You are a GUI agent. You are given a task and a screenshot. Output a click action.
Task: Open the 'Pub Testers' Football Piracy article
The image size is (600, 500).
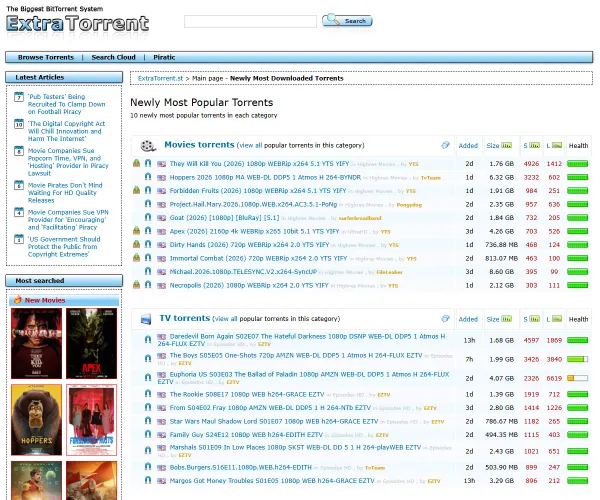click(66, 104)
